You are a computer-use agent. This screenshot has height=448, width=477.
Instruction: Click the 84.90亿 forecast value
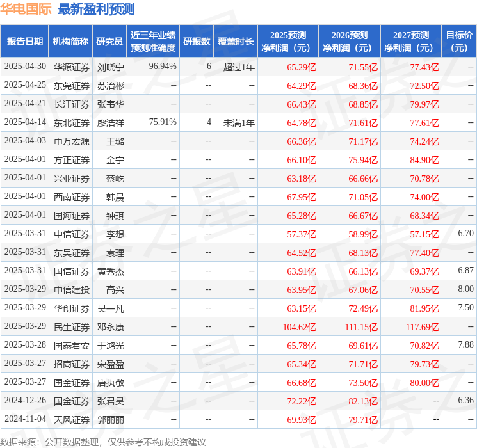coord(424,160)
